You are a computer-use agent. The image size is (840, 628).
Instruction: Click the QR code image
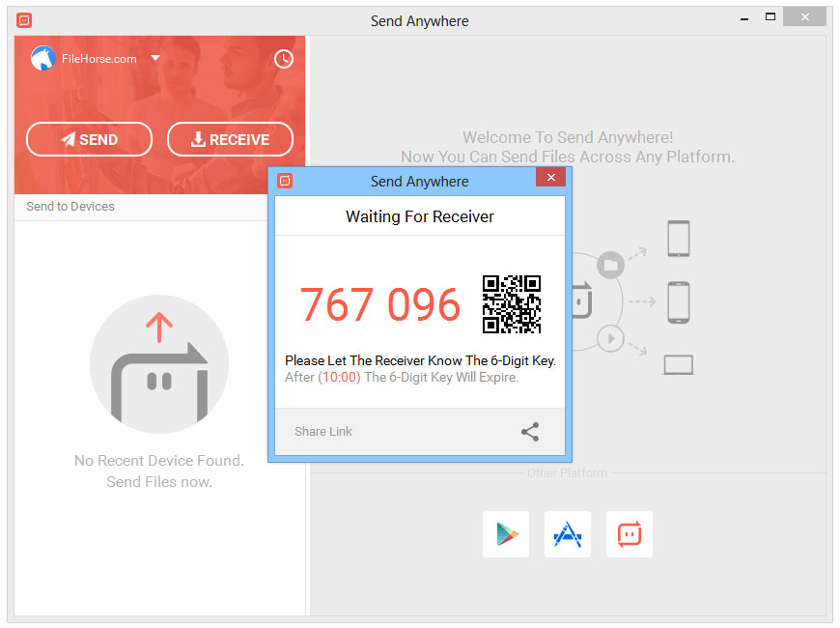click(x=512, y=304)
